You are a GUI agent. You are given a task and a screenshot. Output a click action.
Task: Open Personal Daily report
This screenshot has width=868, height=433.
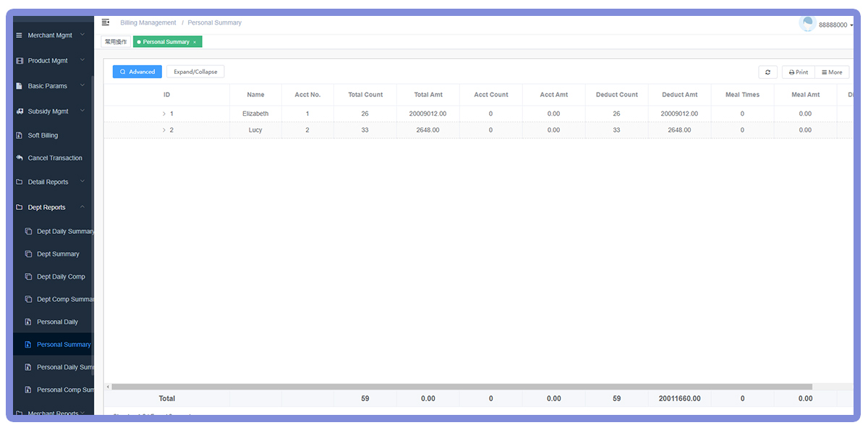click(57, 322)
